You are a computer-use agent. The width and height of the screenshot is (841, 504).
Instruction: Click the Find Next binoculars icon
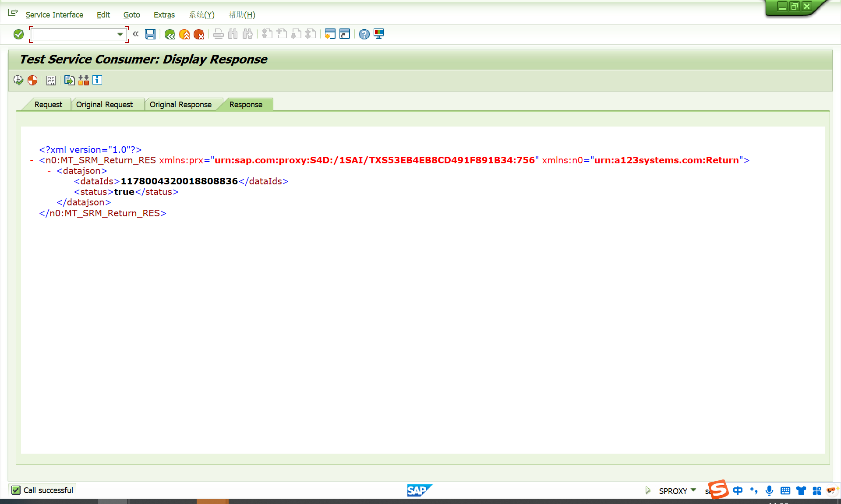pos(247,34)
